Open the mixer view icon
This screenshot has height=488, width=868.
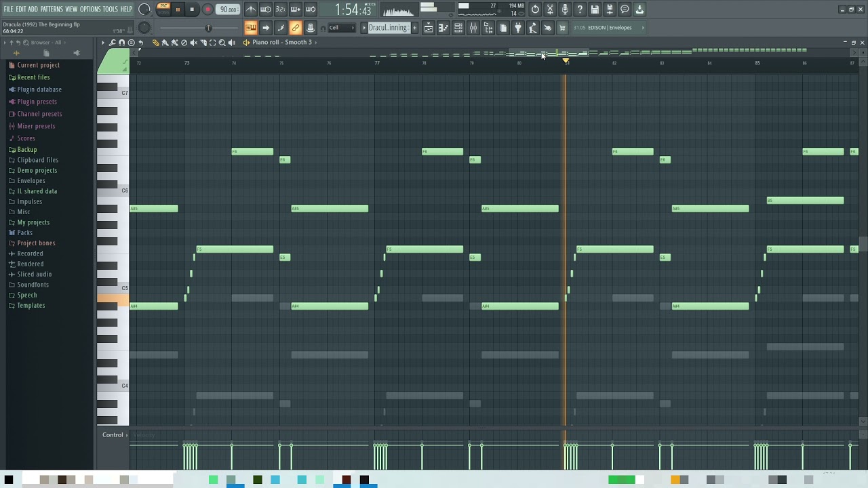473,28
